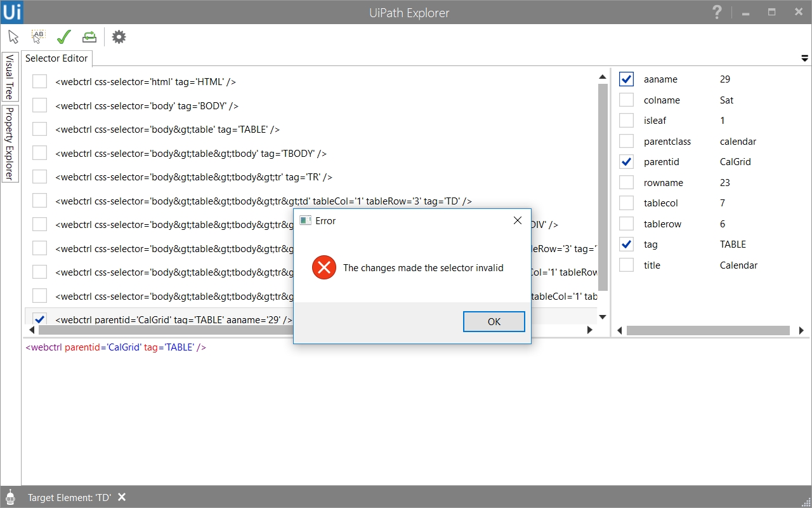Click the up arrow of the selector list scrollbar

pos(603,77)
